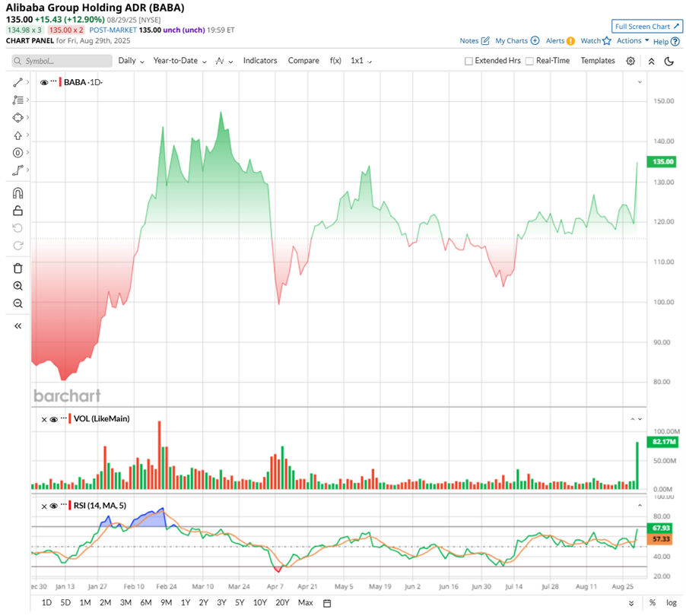Focus the Symbol search field
The image size is (686, 616).
click(x=62, y=62)
